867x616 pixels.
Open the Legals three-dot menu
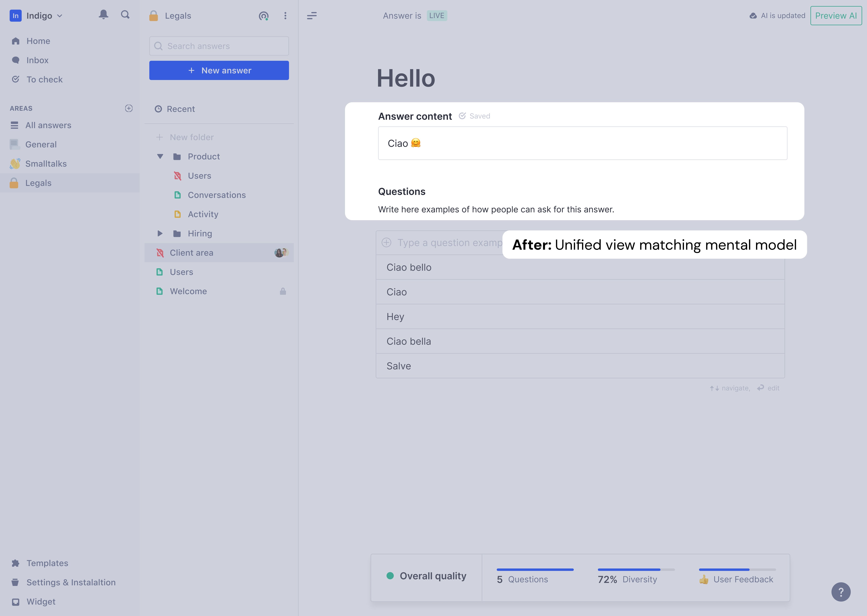pos(285,16)
